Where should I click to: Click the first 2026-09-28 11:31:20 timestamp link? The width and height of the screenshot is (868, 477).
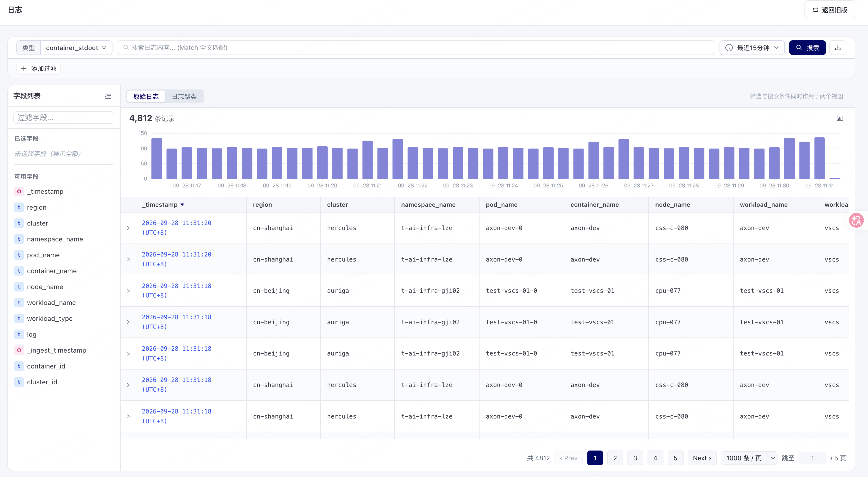[176, 228]
